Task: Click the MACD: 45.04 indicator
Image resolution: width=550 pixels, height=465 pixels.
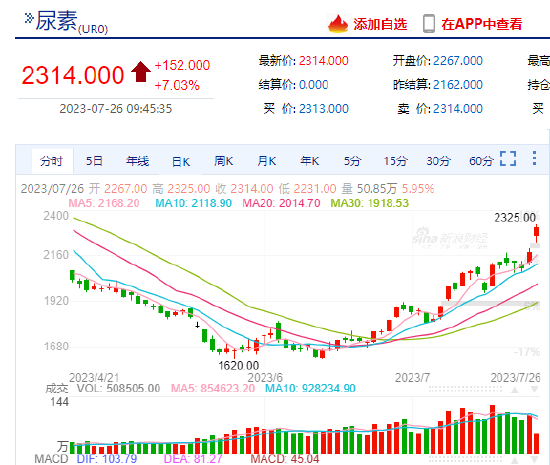Action: (x=285, y=459)
